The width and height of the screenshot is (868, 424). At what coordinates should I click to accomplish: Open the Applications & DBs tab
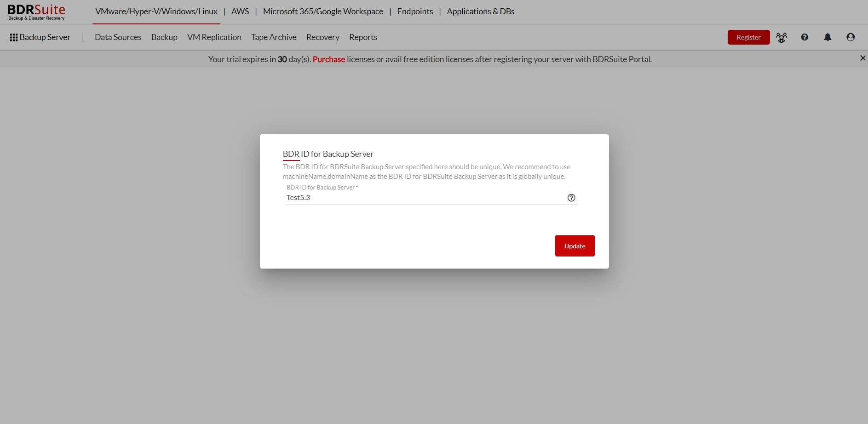click(x=481, y=11)
